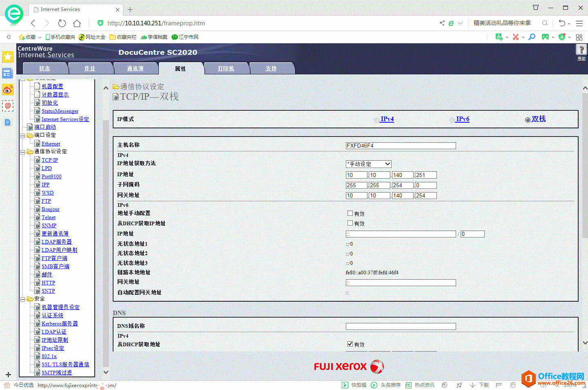
Task: Enable 从DHCP获取IP地址 IPv6 checkbox
Action: [350, 223]
